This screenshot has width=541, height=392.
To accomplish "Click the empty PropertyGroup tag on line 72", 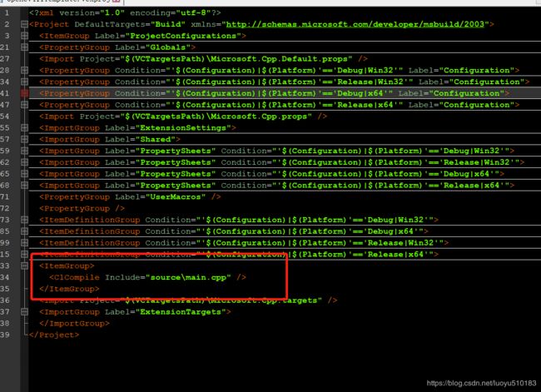I will tap(82, 208).
